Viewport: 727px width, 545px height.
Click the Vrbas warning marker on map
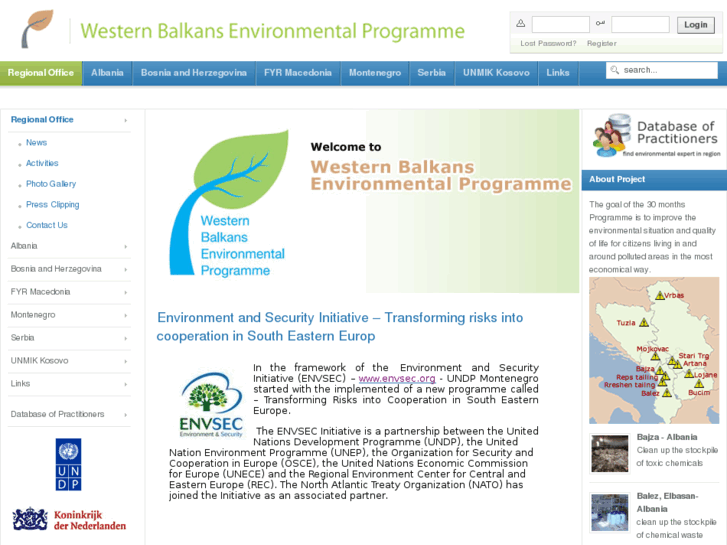tap(660, 295)
